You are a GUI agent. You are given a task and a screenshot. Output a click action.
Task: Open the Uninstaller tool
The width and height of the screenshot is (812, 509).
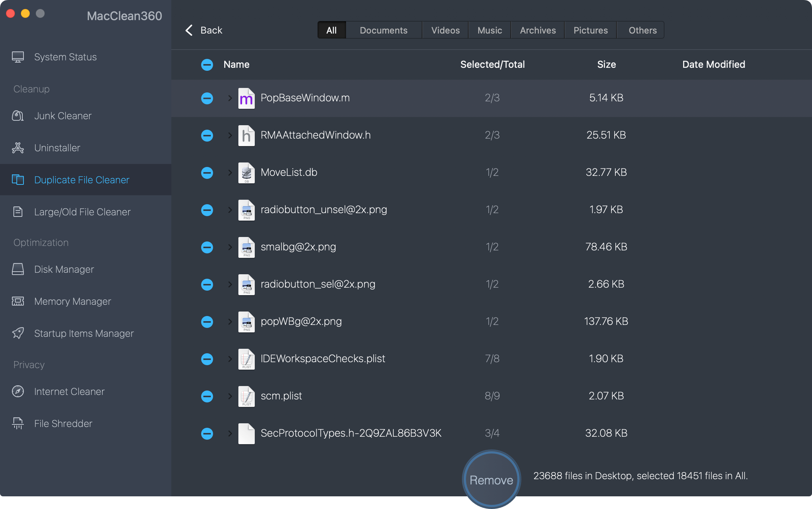57,148
